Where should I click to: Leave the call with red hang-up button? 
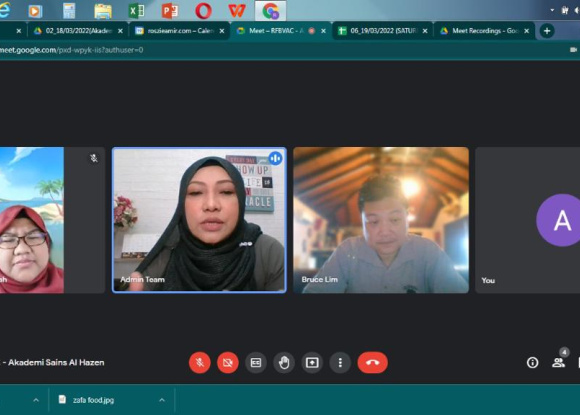point(372,362)
